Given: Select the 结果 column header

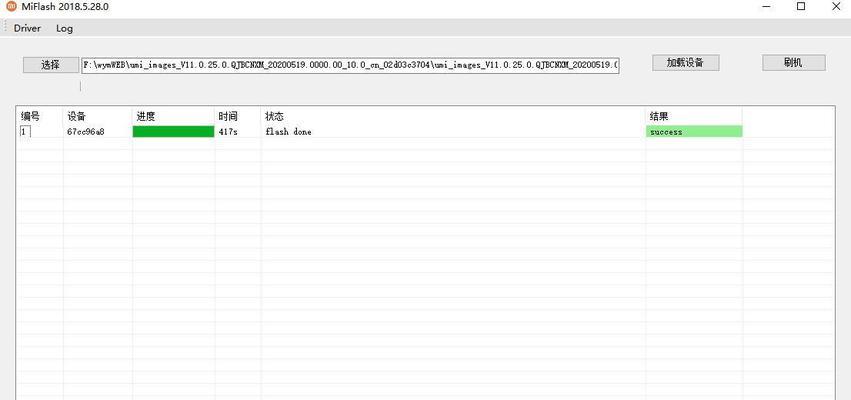Looking at the screenshot, I should pos(694,116).
